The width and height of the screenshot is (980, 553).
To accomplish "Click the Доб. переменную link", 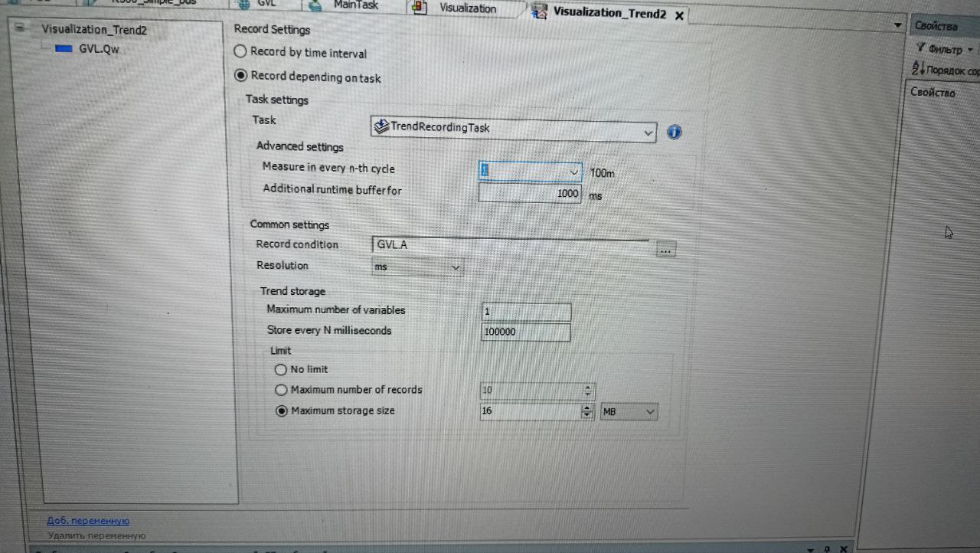I will (x=87, y=520).
